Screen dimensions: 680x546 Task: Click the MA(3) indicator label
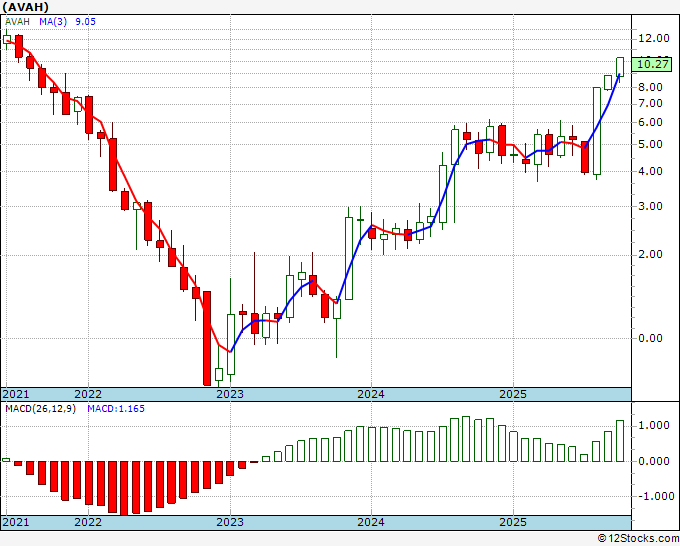(x=53, y=21)
